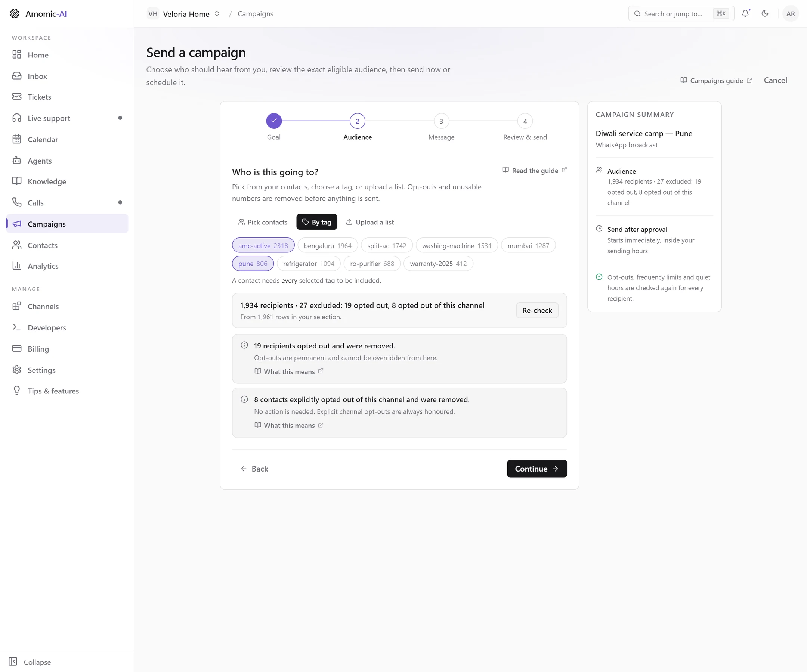Open the Calendar page
Viewport: 807px width, 672px height.
pyautogui.click(x=67, y=139)
